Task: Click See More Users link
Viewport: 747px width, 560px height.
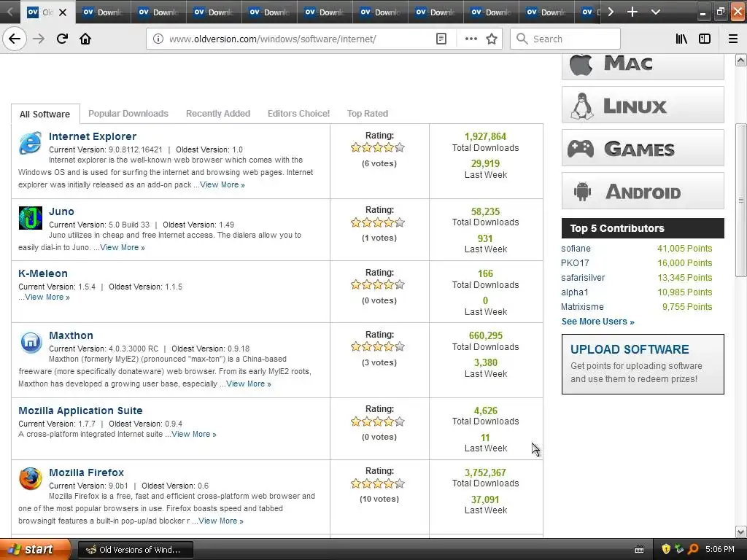Action: tap(598, 322)
